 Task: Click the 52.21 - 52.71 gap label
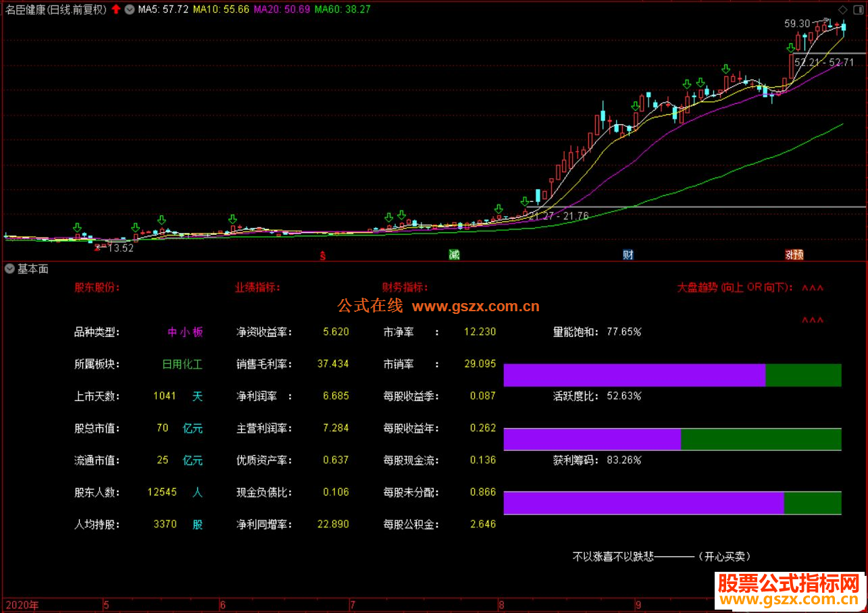point(824,62)
